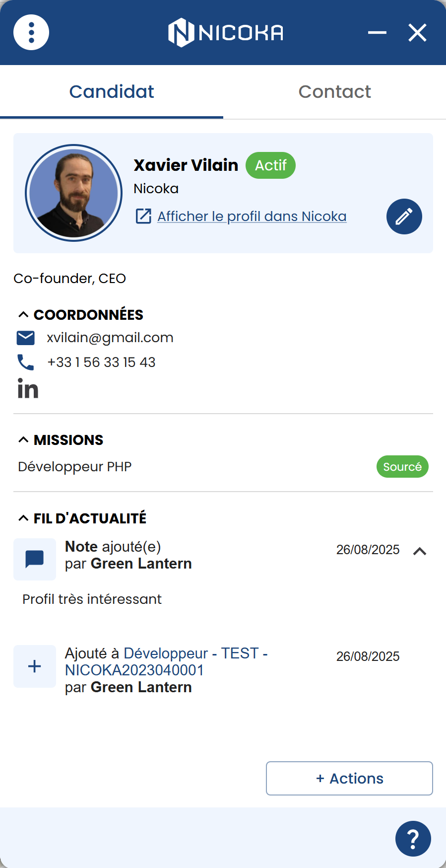446x868 pixels.
Task: Open the LinkedIn profile icon
Action: tap(28, 388)
